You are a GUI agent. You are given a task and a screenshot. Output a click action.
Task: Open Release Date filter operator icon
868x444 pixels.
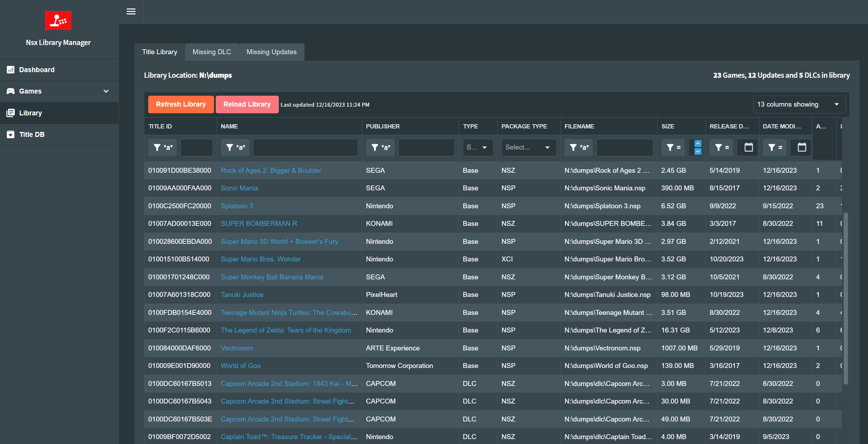tap(722, 147)
